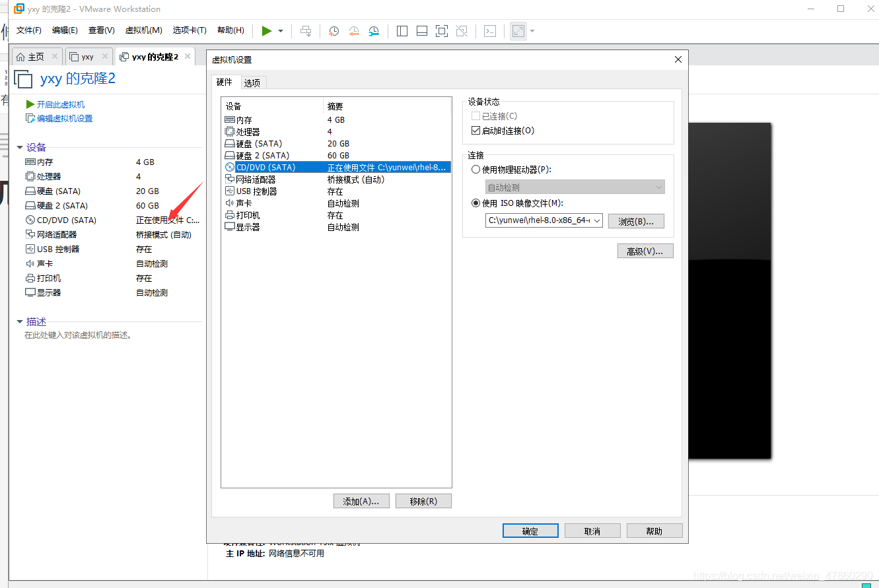This screenshot has width=879, height=588.
Task: Click the CD/DVD (SATA) disc icon in main window
Action: point(30,220)
